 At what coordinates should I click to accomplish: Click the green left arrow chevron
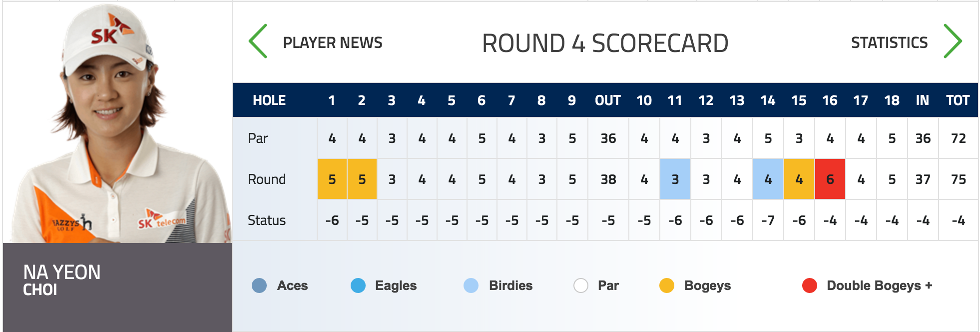click(x=258, y=41)
